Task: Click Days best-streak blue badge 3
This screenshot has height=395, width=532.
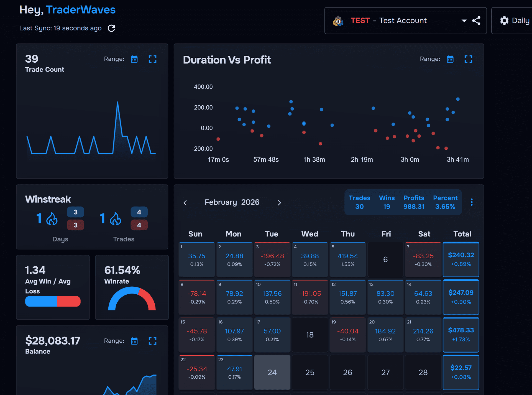Action: click(x=75, y=212)
